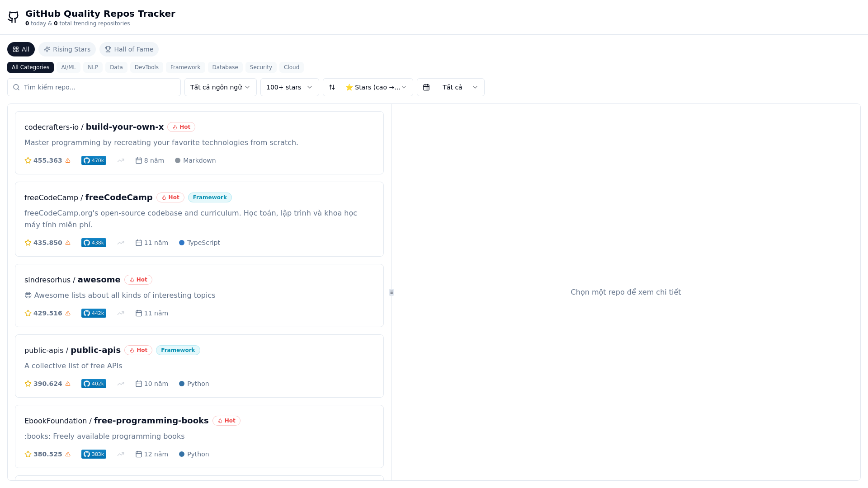Click the GitHub octocat logo in header

[x=13, y=17]
